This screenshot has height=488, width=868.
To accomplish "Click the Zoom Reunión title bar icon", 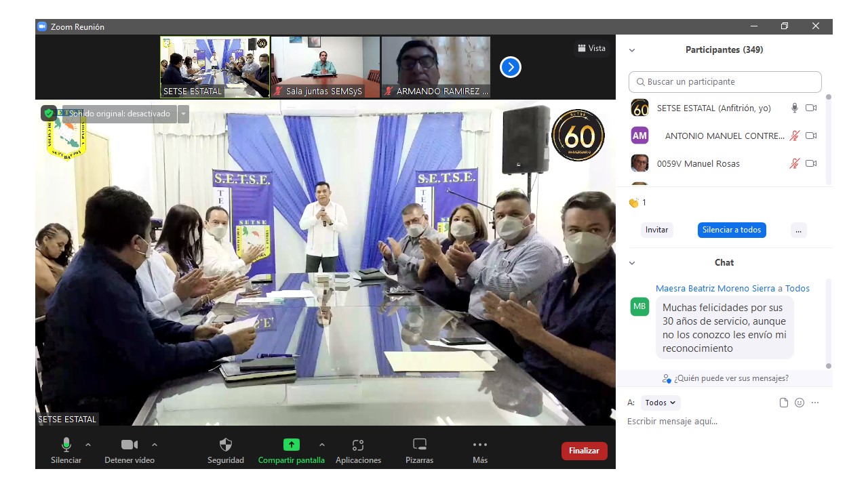I will click(x=42, y=26).
